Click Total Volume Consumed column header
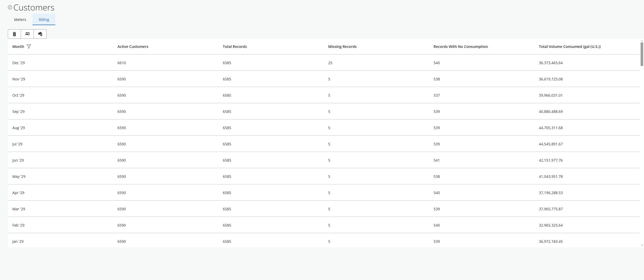The image size is (644, 280). tap(570, 47)
